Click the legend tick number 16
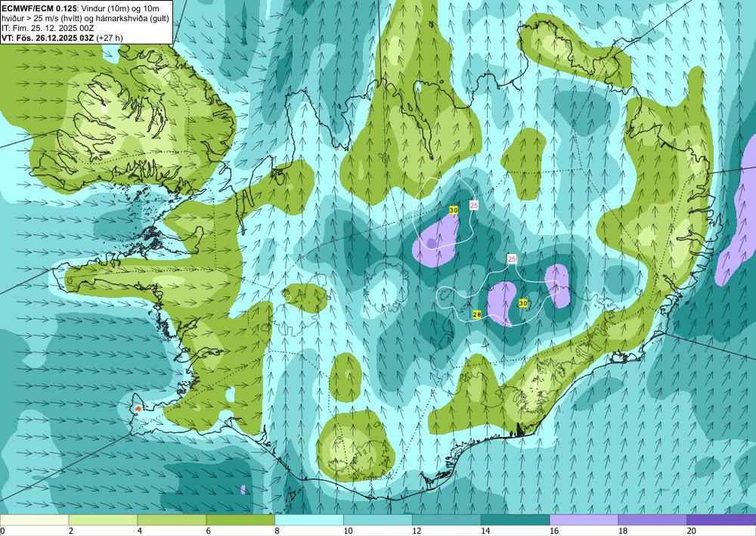Screen dimensions: 756x536 pos(554,531)
